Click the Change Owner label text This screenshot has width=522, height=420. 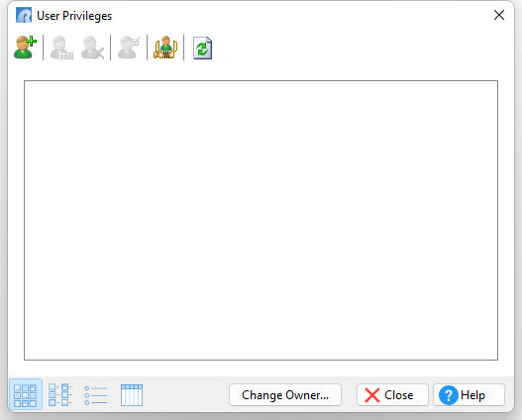tap(285, 395)
